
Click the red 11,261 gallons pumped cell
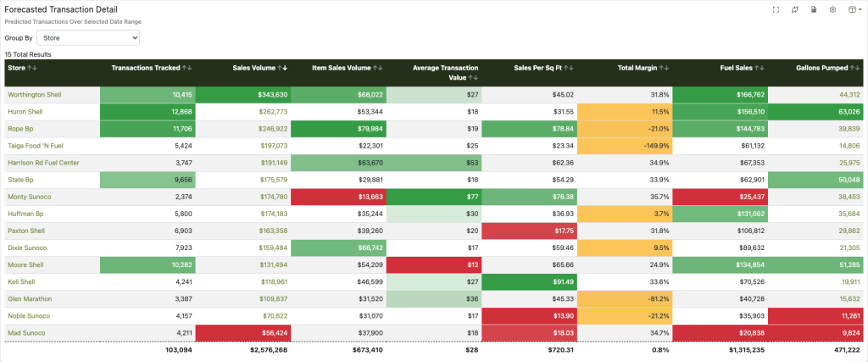pos(815,316)
